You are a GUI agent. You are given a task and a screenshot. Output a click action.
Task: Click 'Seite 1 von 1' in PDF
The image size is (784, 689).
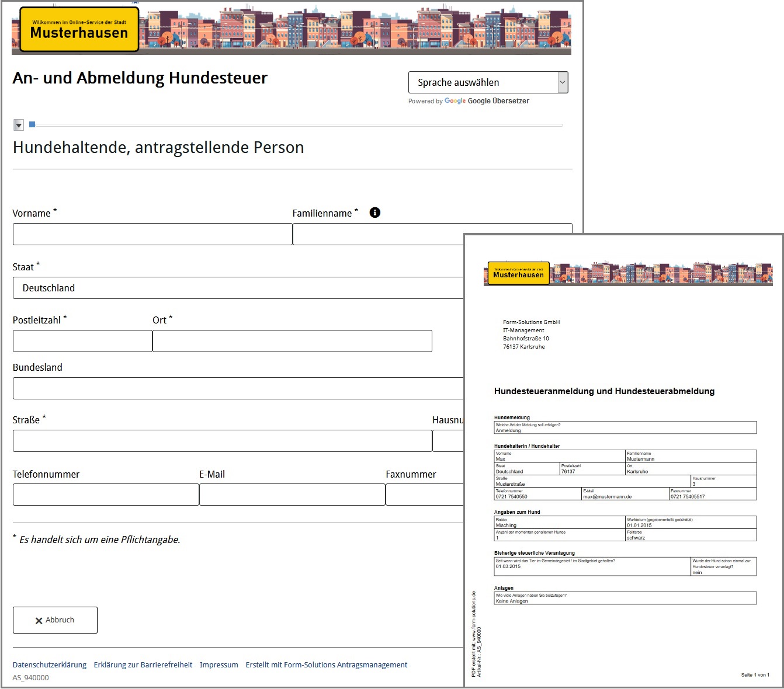pyautogui.click(x=755, y=675)
